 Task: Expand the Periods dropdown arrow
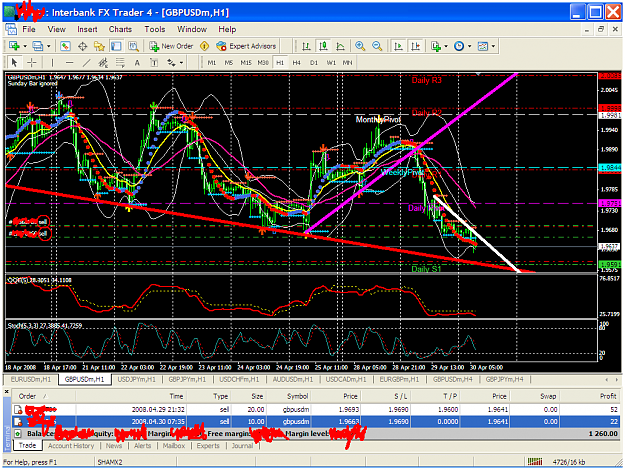pyautogui.click(x=470, y=46)
